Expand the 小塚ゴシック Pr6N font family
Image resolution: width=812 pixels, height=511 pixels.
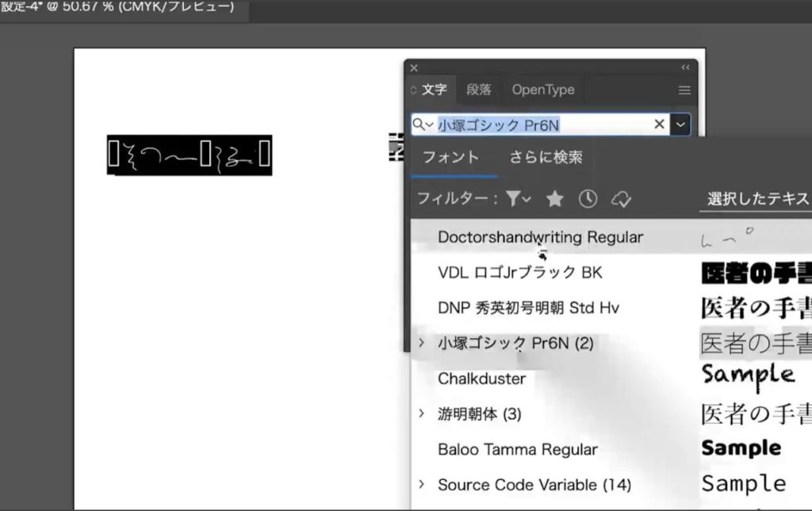point(421,344)
